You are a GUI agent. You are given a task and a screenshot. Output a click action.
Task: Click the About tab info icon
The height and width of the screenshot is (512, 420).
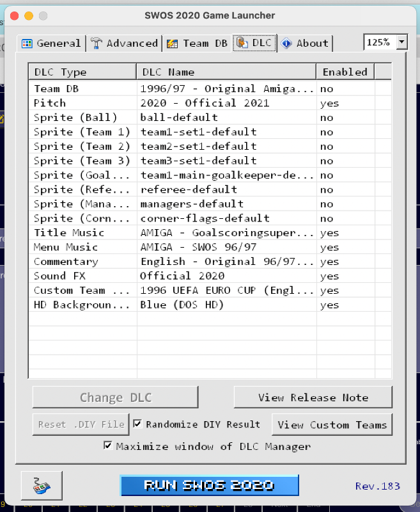tap(286, 44)
